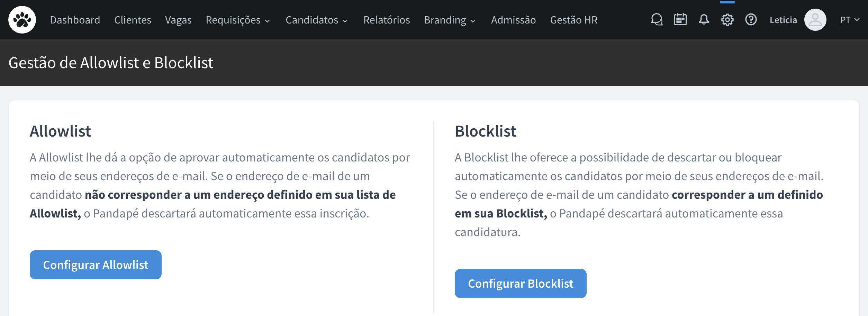Click the Leticia username label
This screenshot has width=868, height=316.
click(x=783, y=20)
